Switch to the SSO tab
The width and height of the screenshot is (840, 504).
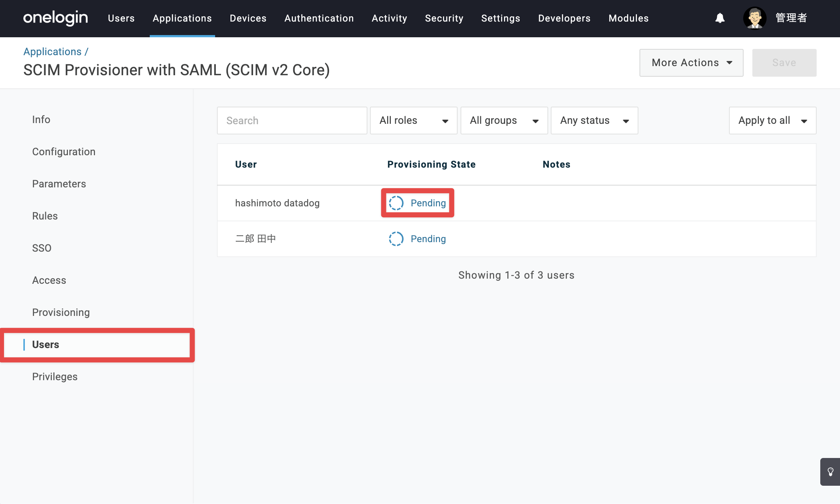(x=42, y=248)
